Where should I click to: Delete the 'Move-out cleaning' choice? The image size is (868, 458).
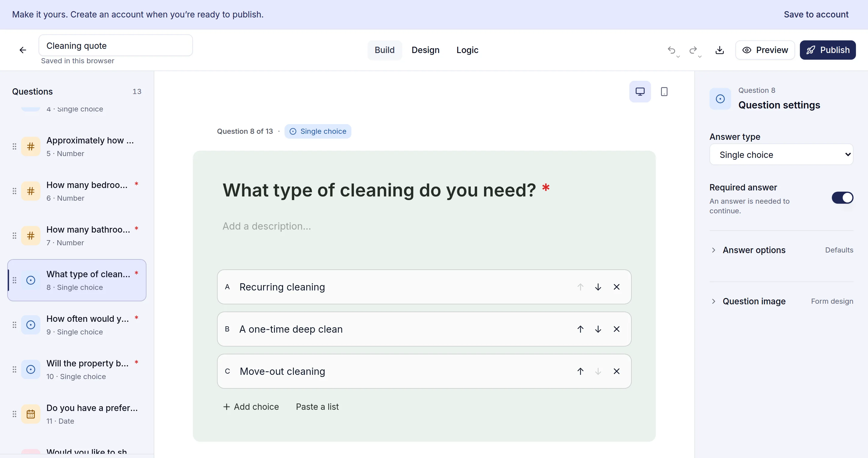click(617, 371)
